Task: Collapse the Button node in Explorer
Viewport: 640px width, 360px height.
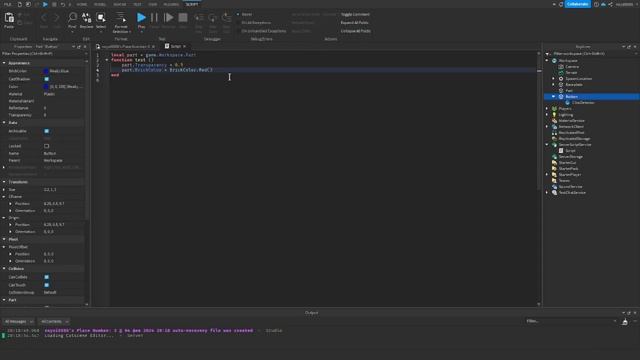Action: (x=553, y=97)
